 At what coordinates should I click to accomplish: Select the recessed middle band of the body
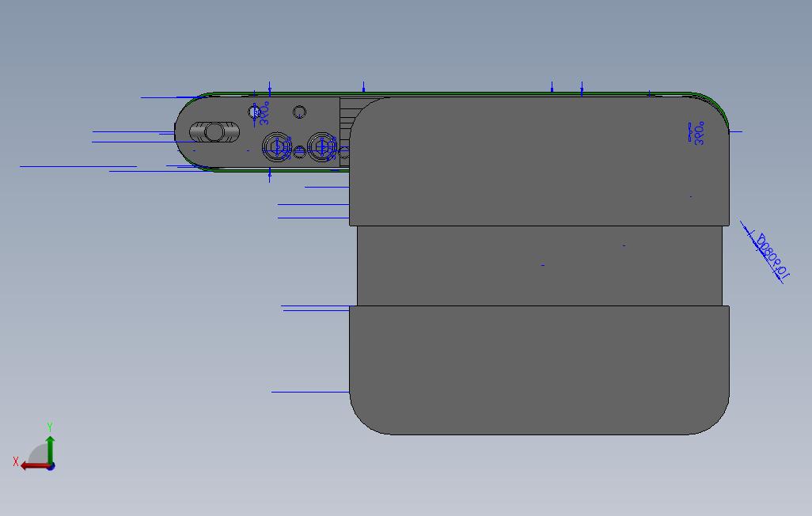[540, 266]
